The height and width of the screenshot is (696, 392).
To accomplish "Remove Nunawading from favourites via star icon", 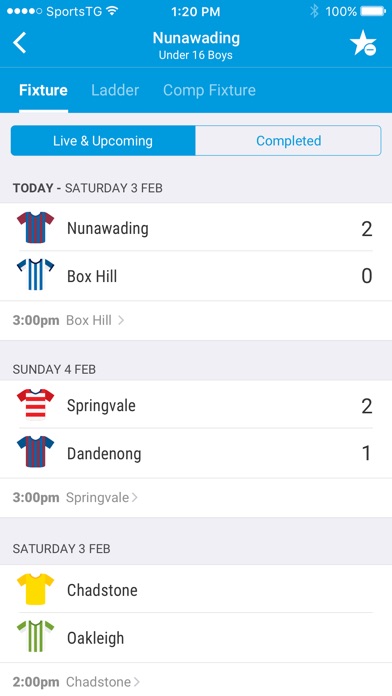I will click(363, 43).
